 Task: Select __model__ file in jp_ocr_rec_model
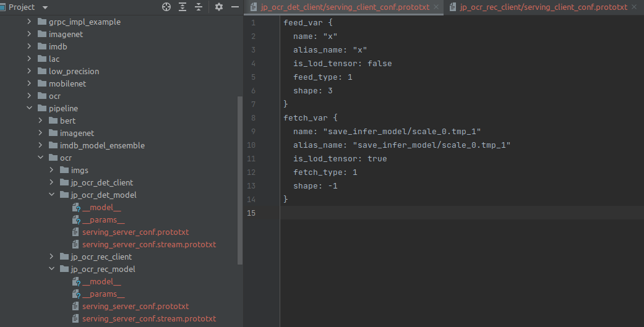tap(101, 281)
